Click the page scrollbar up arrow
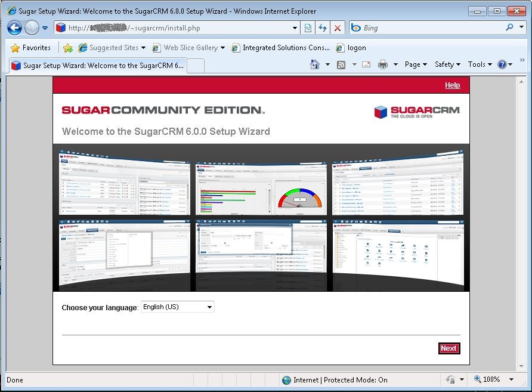This screenshot has width=532, height=392. (521, 82)
